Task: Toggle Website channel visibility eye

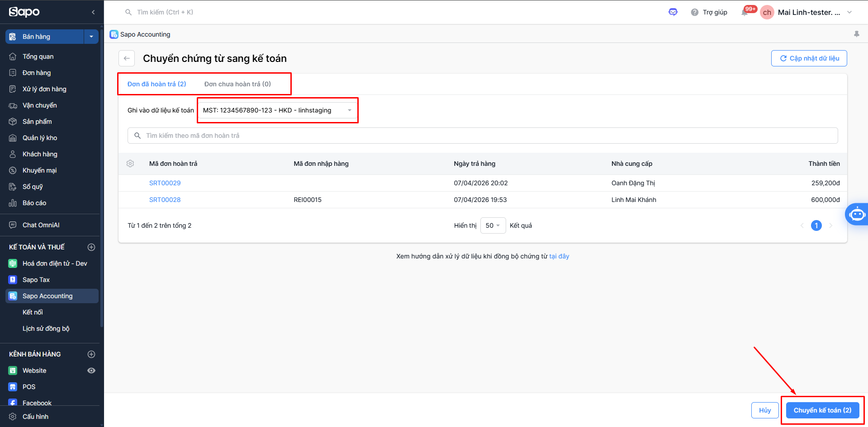Action: 91,371
